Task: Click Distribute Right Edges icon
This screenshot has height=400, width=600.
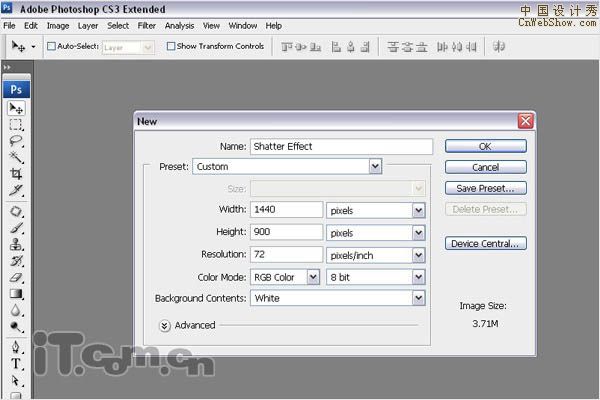Action: 471,47
